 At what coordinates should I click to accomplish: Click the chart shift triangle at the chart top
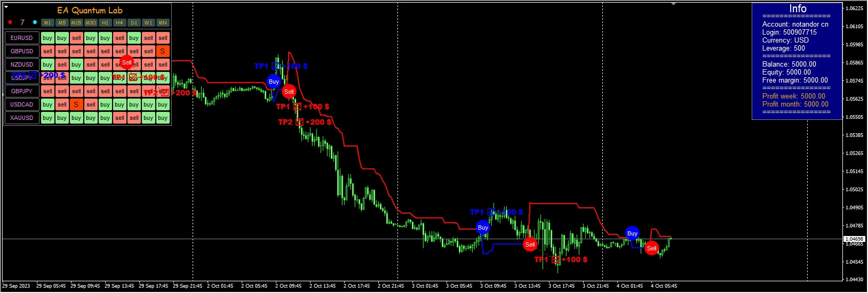pos(673,4)
